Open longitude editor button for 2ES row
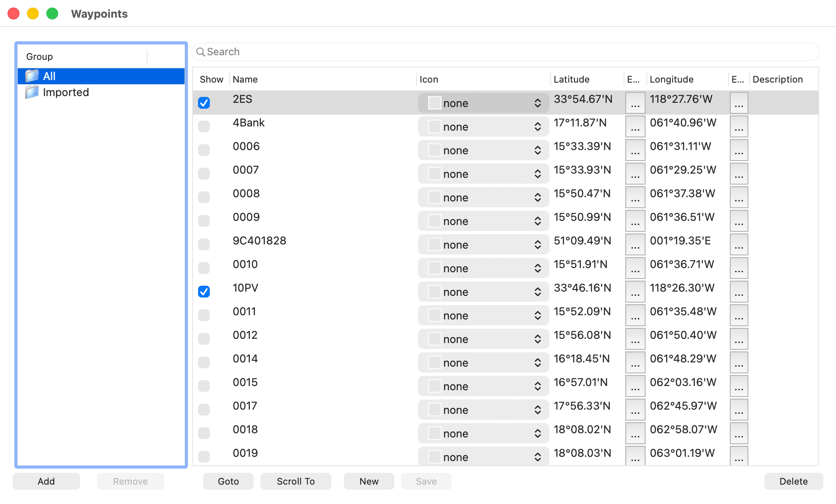Image resolution: width=836 pixels, height=504 pixels. (x=739, y=103)
